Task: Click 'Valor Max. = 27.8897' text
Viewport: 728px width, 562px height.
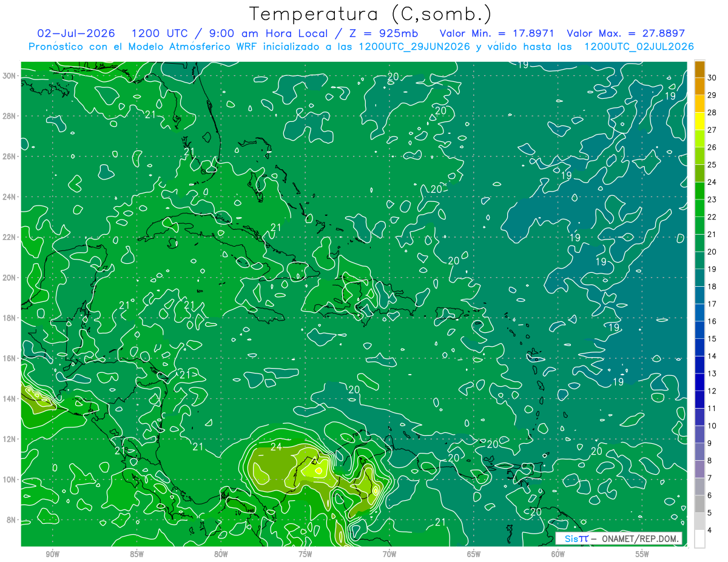Action: click(627, 33)
